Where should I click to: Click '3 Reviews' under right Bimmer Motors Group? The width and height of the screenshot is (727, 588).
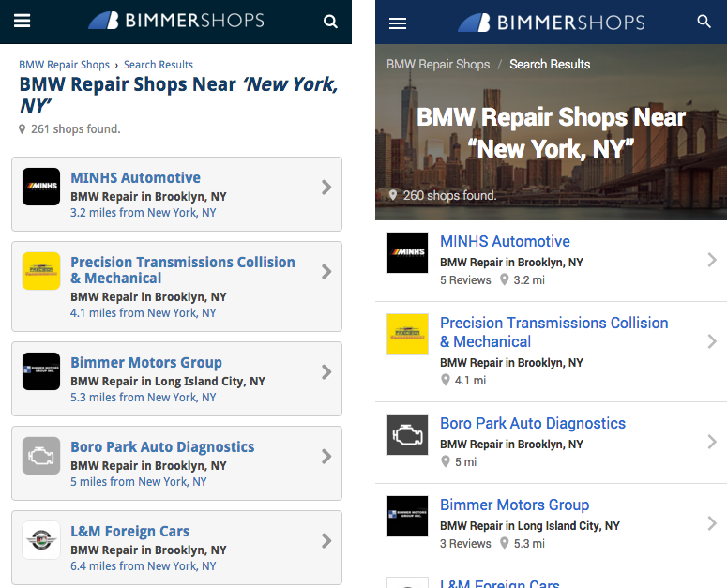point(465,544)
